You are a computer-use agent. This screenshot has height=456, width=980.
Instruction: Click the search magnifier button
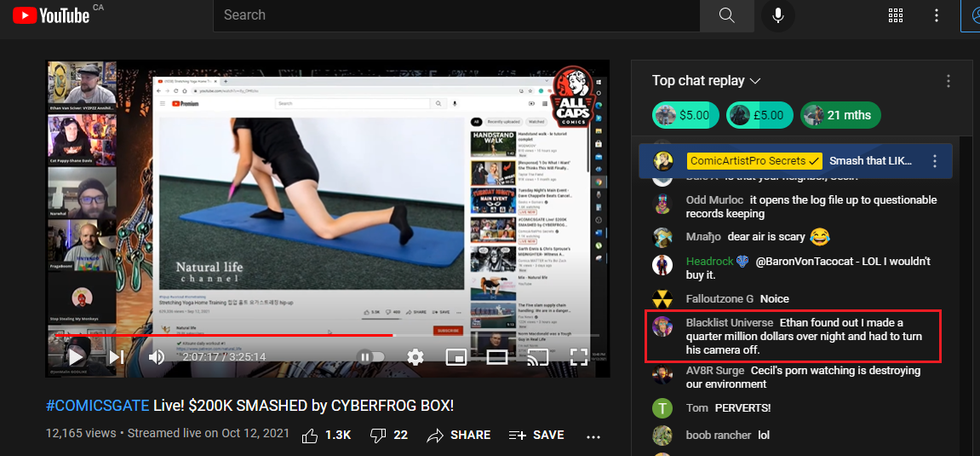point(726,15)
